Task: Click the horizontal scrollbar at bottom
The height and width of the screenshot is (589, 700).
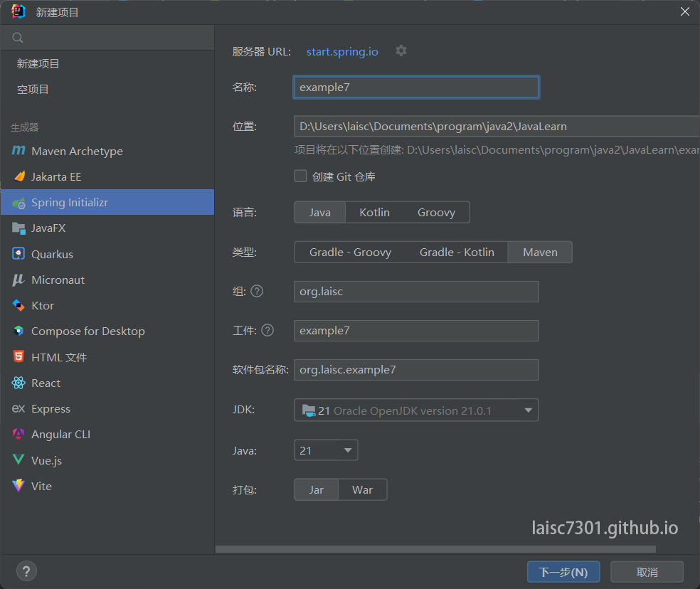Action: [x=435, y=549]
